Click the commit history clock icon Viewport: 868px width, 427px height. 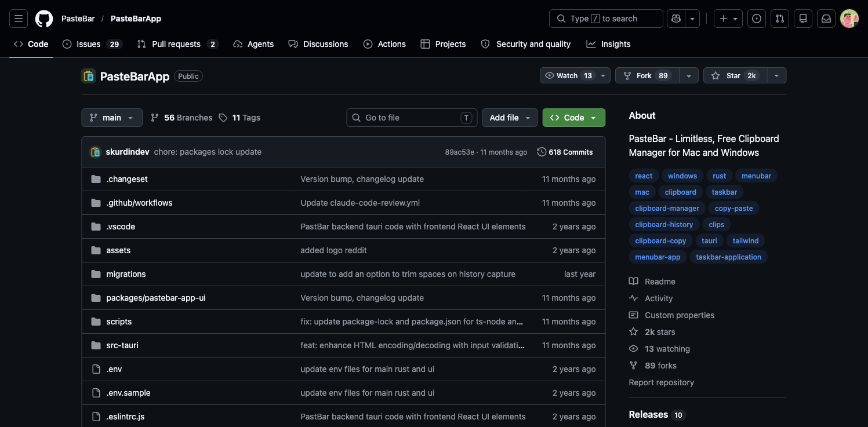pos(542,152)
